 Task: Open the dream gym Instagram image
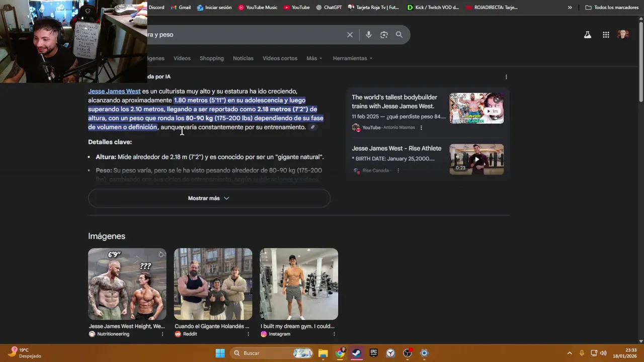point(299,284)
